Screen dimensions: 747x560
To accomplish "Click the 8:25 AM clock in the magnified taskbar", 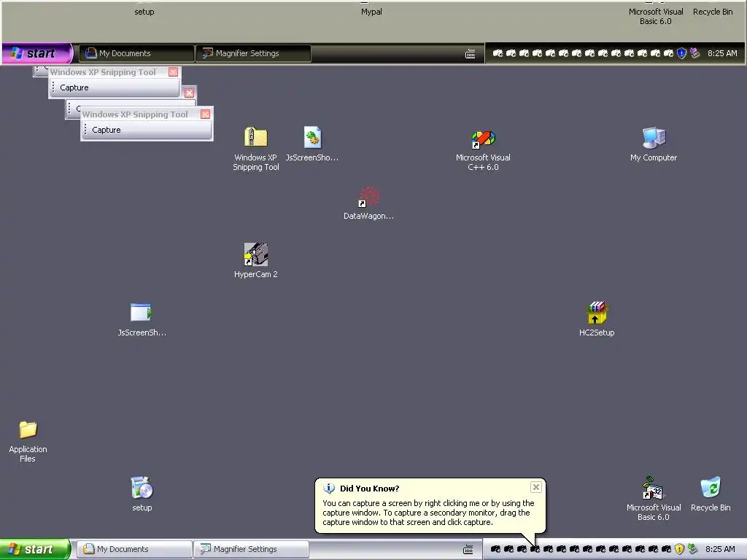I will click(x=722, y=53).
